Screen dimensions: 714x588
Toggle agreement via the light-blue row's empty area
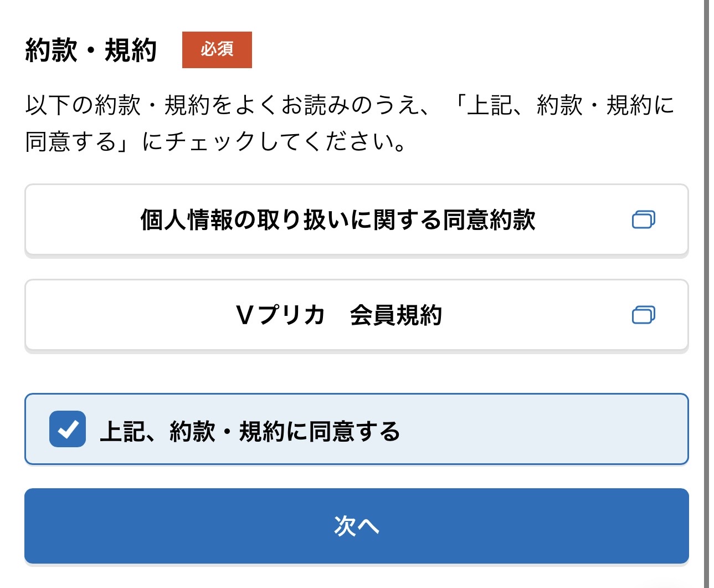click(543, 430)
